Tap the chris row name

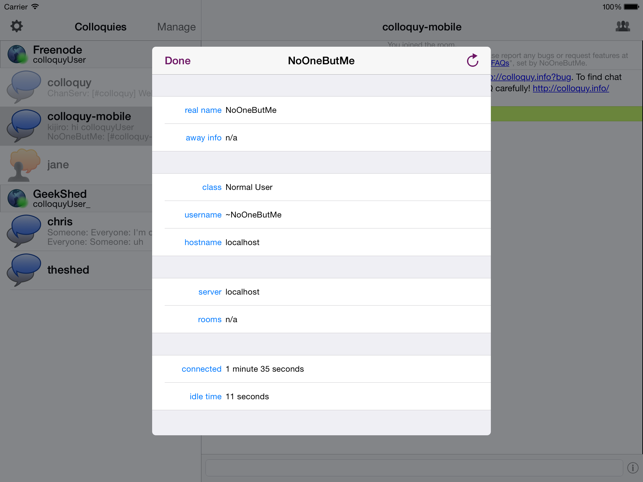60,222
